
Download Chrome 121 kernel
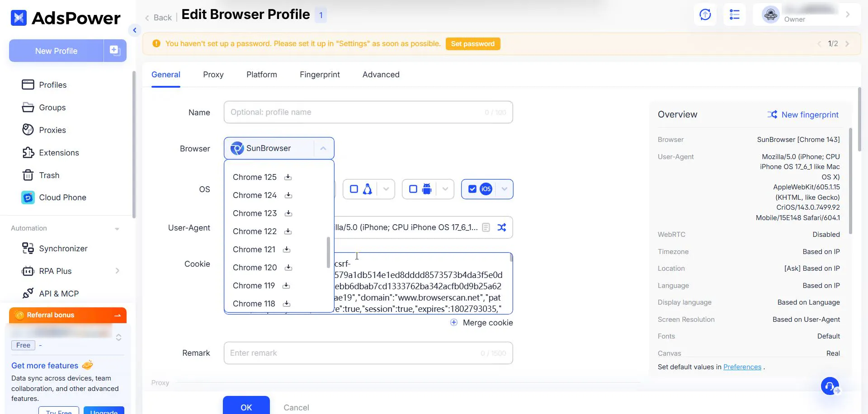coord(287,249)
